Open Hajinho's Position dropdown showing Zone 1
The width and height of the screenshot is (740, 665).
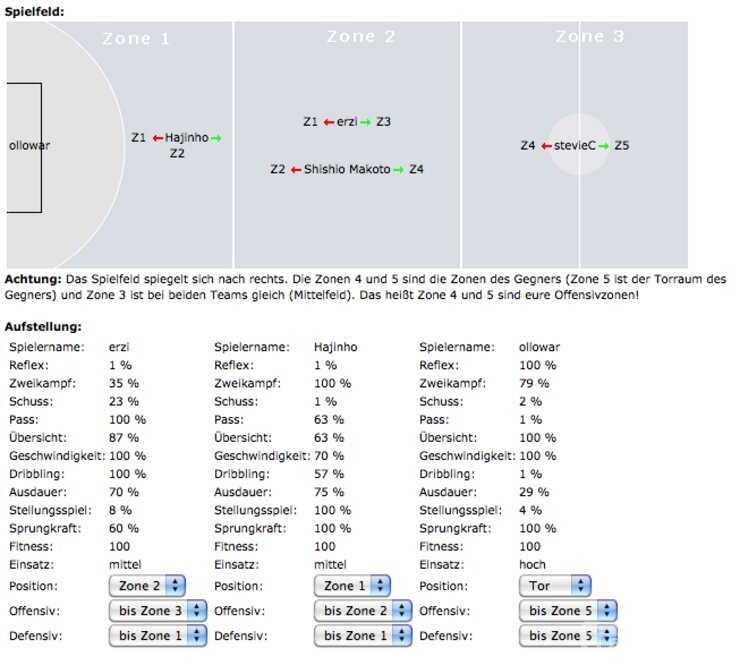click(352, 586)
